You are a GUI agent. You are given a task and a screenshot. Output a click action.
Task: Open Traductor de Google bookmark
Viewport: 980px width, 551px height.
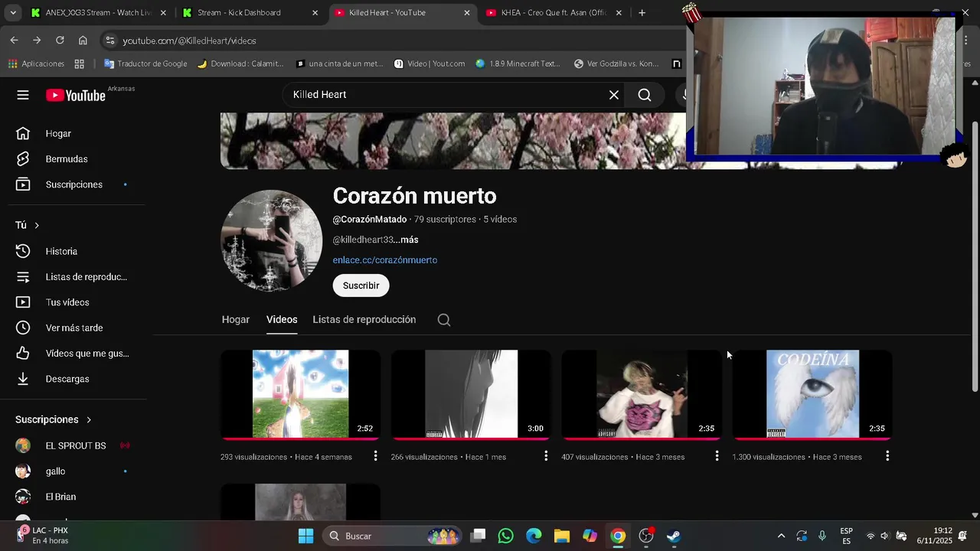click(145, 64)
